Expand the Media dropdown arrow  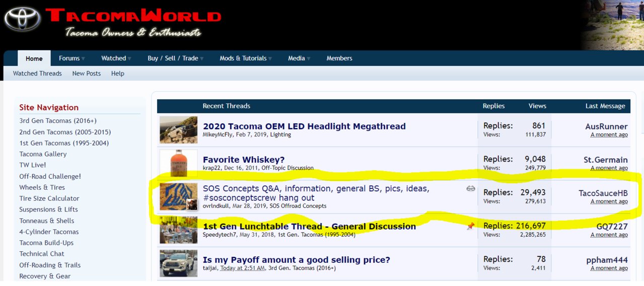click(308, 59)
